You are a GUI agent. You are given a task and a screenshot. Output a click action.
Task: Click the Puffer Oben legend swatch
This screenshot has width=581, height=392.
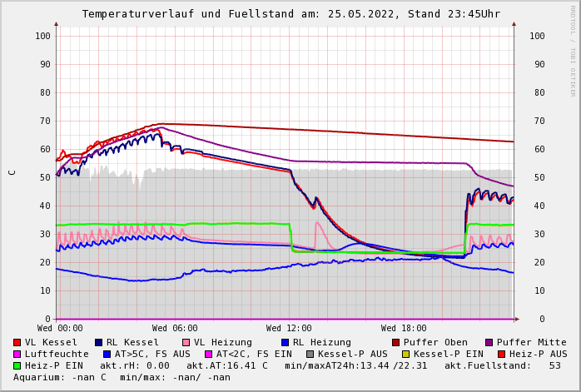396,342
